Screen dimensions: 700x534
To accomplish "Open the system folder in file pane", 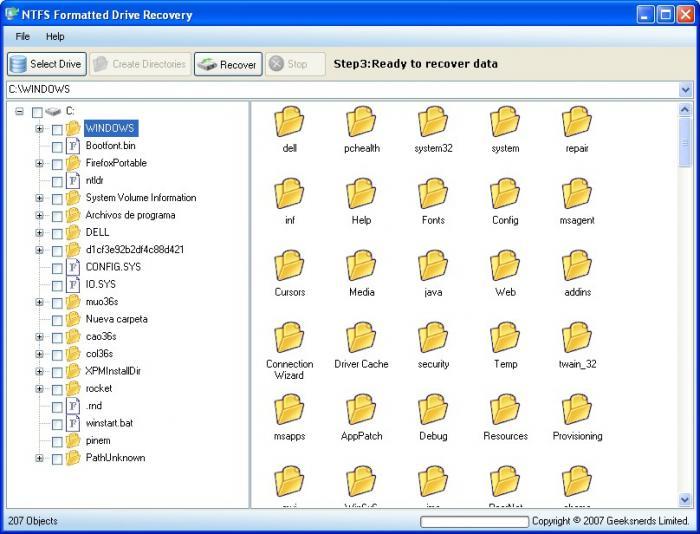I will tap(505, 122).
